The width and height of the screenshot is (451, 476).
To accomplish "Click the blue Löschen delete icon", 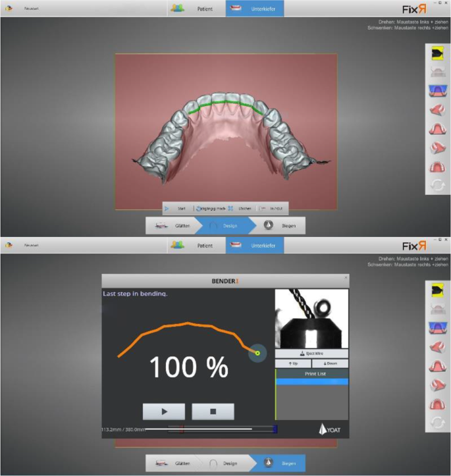I will pos(230,209).
